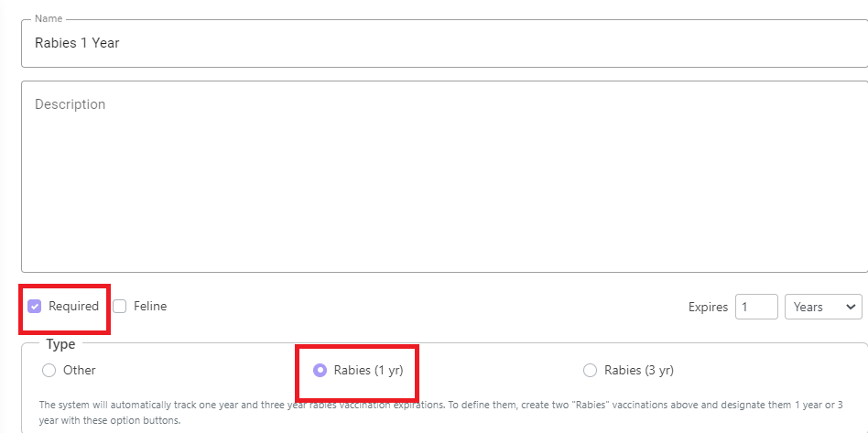
Task: Select the Rabies (1 yr) radio circle
Action: (x=320, y=371)
